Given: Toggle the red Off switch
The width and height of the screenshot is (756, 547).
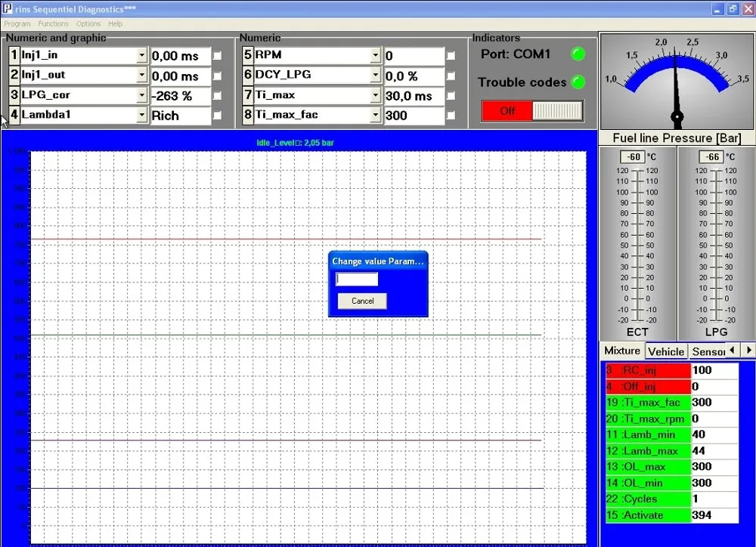Looking at the screenshot, I should click(532, 111).
